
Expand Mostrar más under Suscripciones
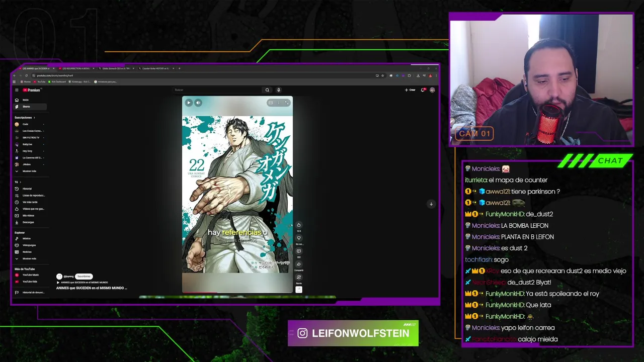tap(30, 171)
